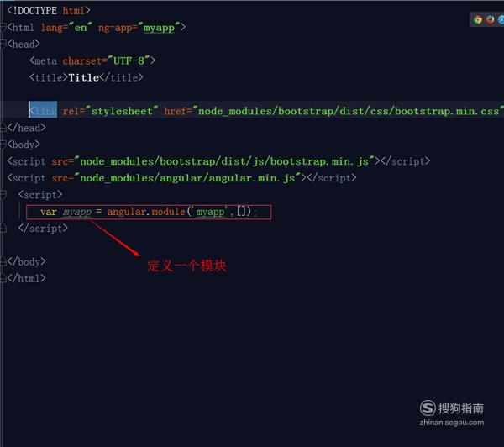Image resolution: width=504 pixels, height=447 pixels.
Task: Collapse the opening head tag fold marker
Action: (3, 44)
